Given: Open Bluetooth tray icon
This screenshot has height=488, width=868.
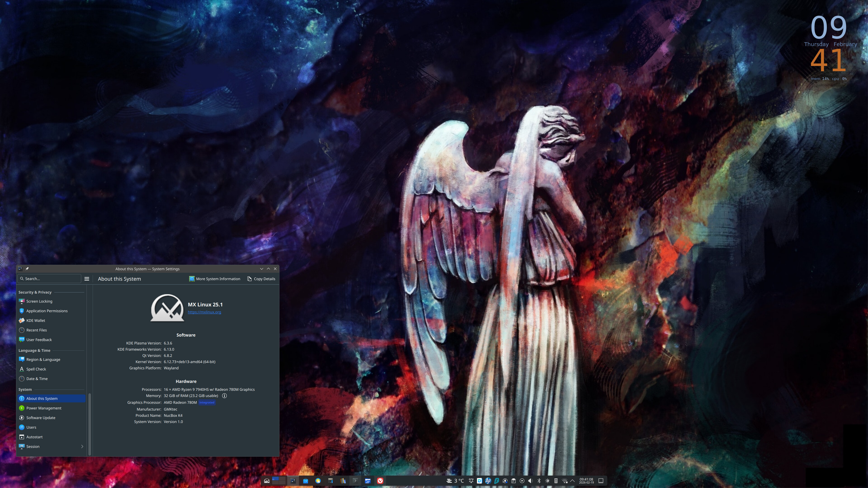Looking at the screenshot, I should tap(539, 481).
